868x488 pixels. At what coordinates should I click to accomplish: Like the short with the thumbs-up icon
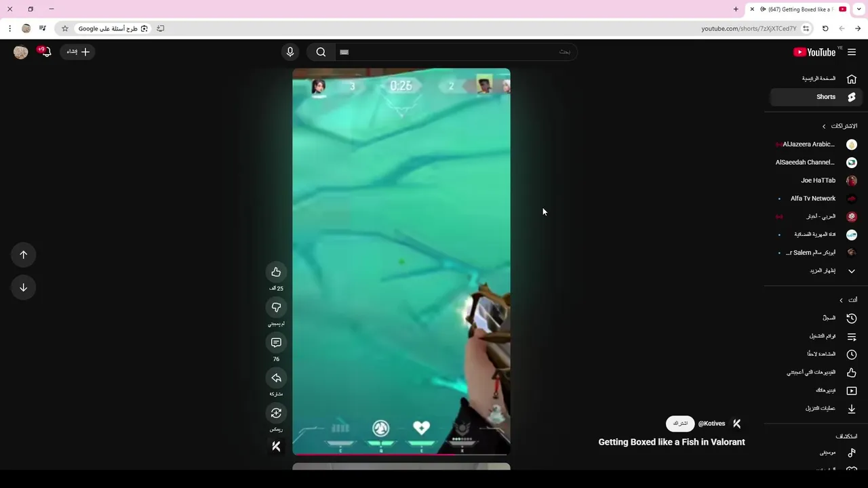[x=276, y=272]
